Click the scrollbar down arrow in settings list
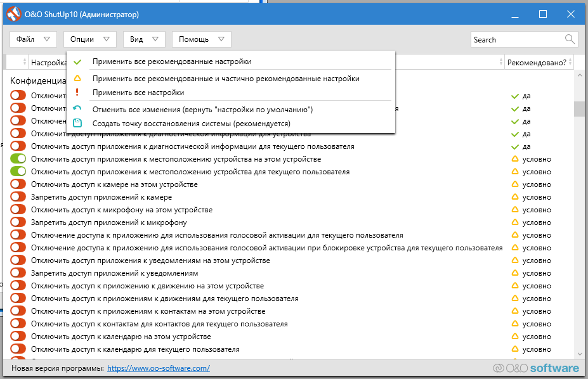Viewport: 588px width, 379px height. pos(580,354)
